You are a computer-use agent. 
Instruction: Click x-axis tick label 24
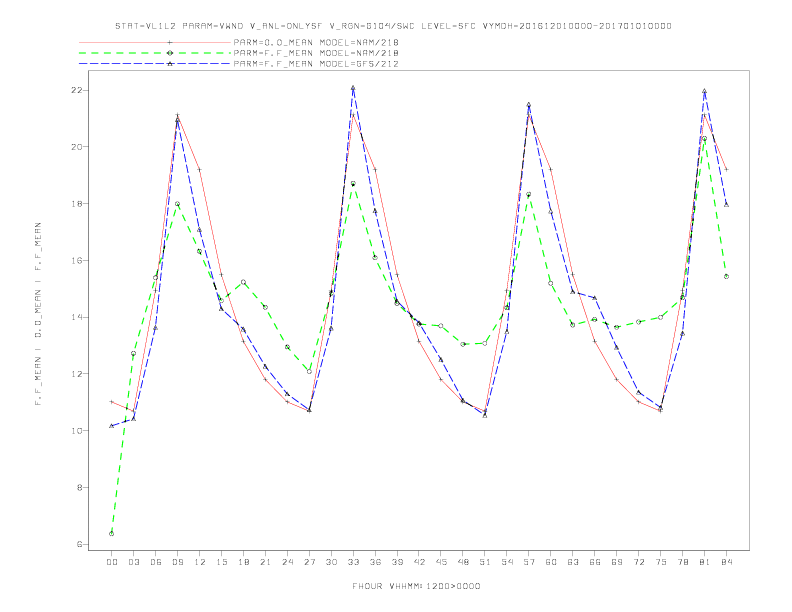tap(287, 562)
